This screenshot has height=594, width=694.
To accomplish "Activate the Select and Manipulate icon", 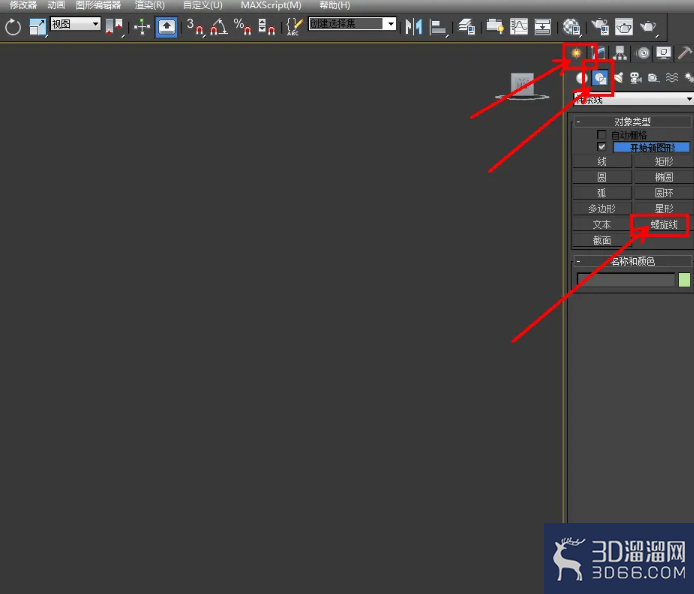I will coord(142,27).
